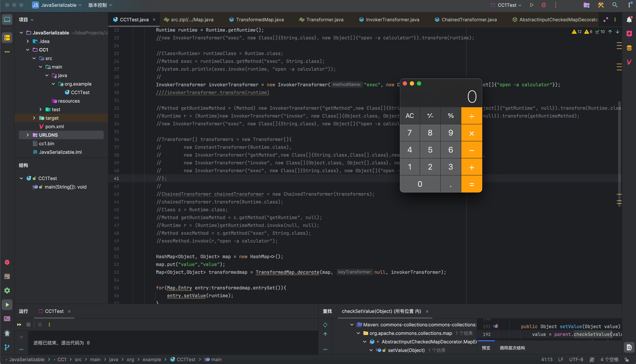Open the services gear tool window
This screenshot has width=636, height=364.
[7, 290]
